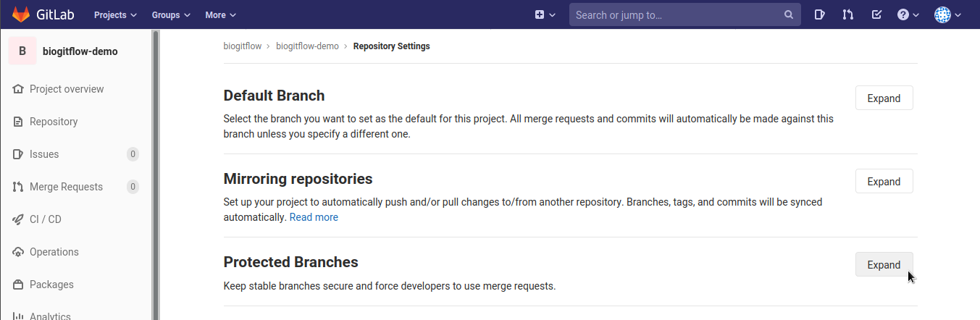The width and height of the screenshot is (980, 320).
Task: Click the sidebar Issues icon
Action: pyautogui.click(x=18, y=154)
